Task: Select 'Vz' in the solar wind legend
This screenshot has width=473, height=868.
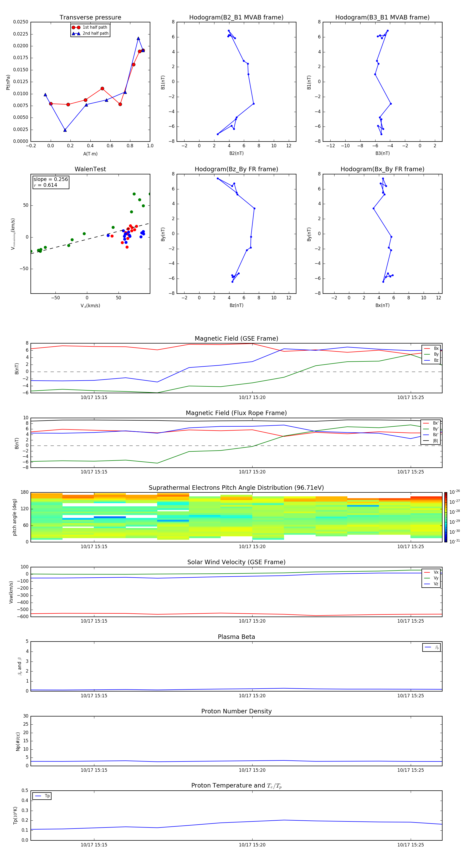Action: coord(431,584)
